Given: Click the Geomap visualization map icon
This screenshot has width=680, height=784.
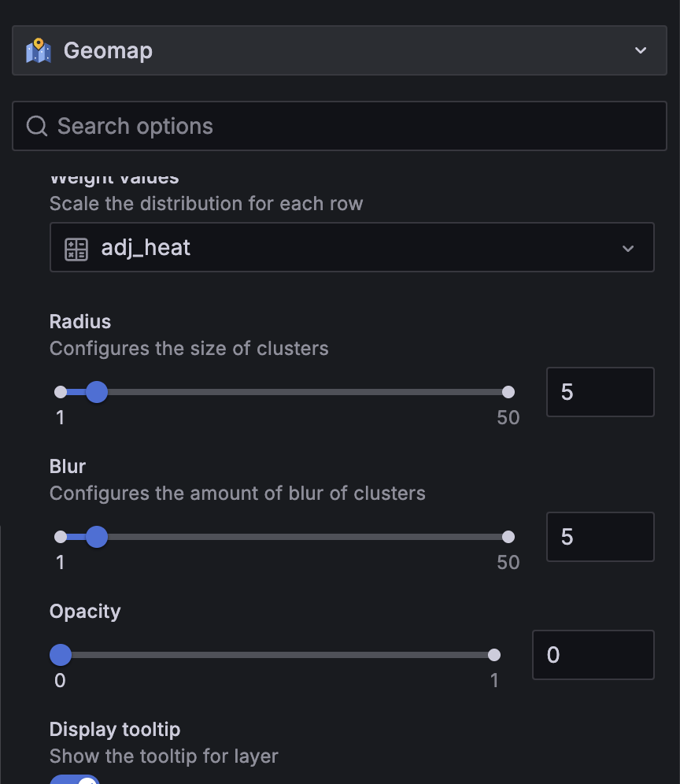Looking at the screenshot, I should tap(39, 50).
